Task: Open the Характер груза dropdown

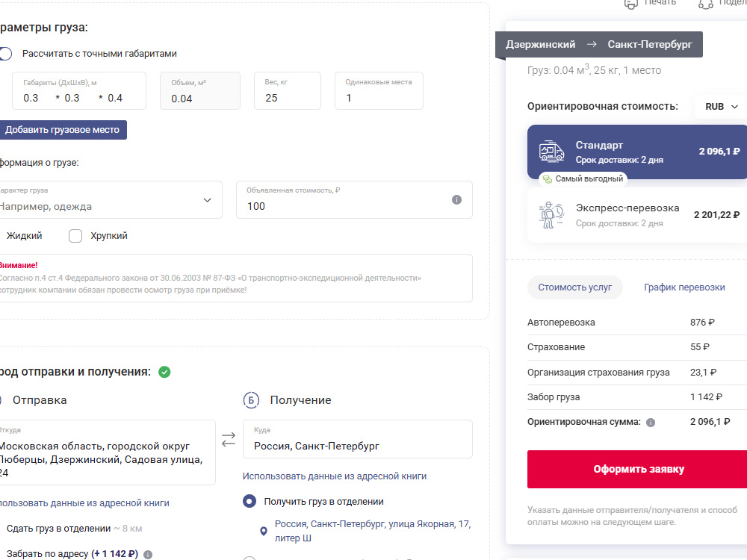Action: pyautogui.click(x=111, y=200)
